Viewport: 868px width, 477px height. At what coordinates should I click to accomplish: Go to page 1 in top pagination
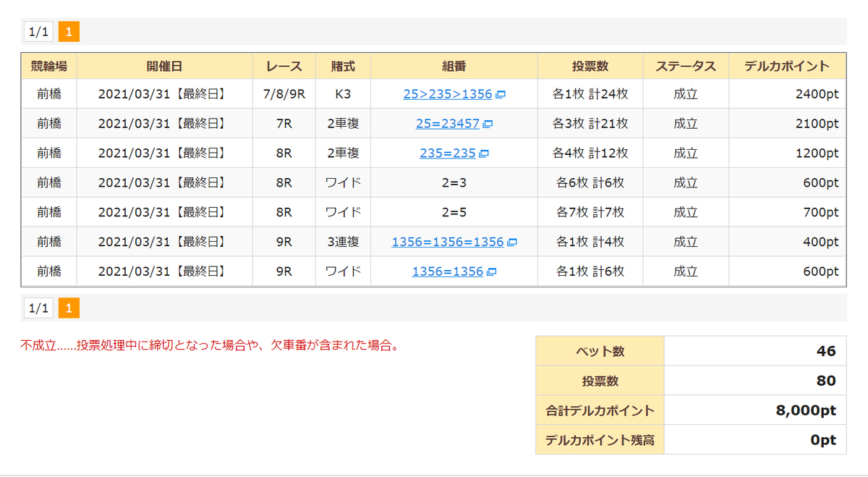point(69,32)
